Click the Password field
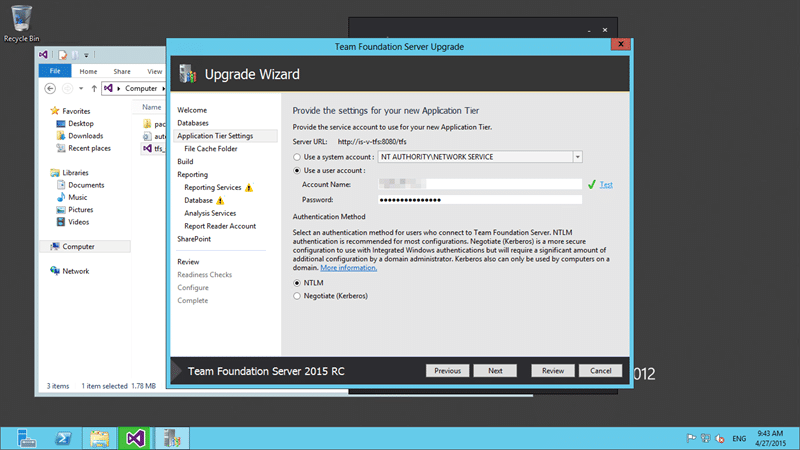Viewport: 800px width, 450px height. tap(480, 199)
